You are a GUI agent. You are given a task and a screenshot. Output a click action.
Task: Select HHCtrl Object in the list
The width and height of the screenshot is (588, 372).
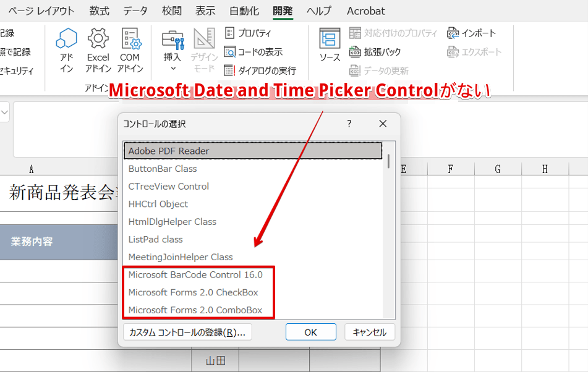pos(253,204)
